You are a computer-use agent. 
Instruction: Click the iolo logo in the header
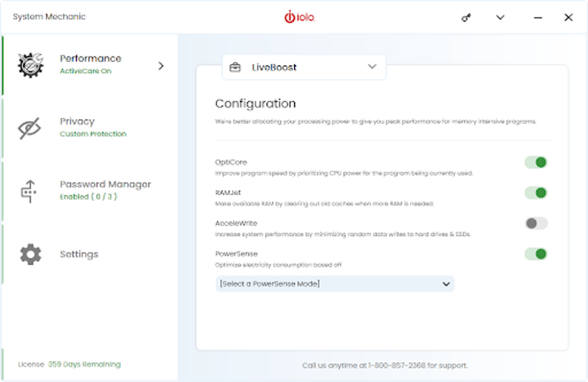click(298, 17)
